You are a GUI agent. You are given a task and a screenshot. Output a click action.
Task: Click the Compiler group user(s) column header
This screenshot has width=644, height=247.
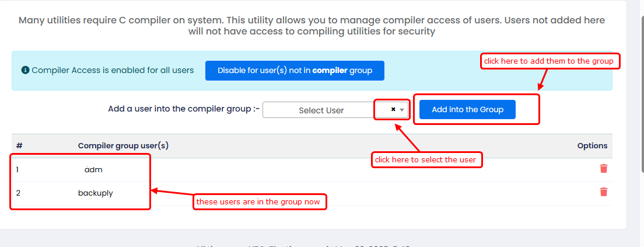coord(123,145)
